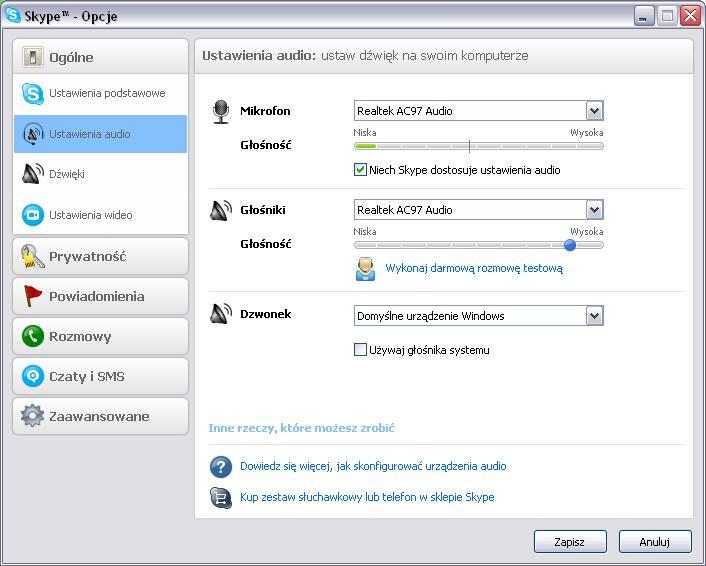Click the microphone icon next to Mikrofon
The height and width of the screenshot is (566, 706).
221,112
